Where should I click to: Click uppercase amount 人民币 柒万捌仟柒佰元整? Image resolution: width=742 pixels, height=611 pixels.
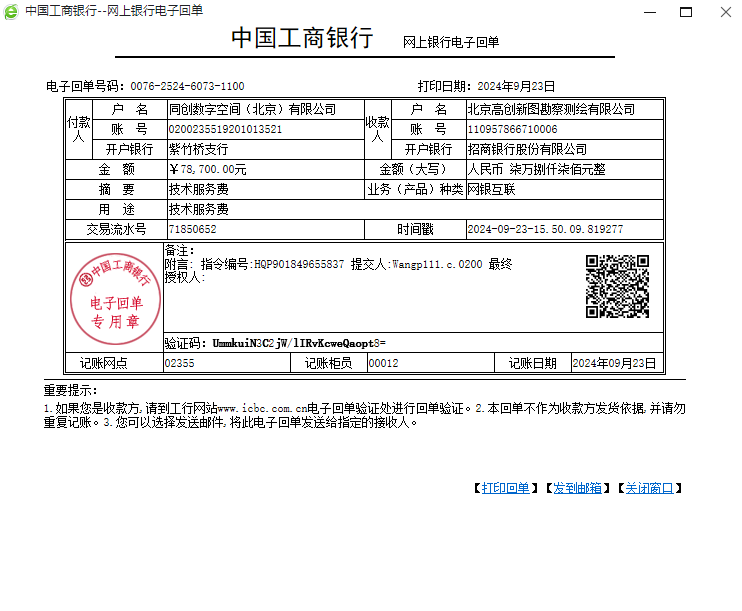pos(537,169)
